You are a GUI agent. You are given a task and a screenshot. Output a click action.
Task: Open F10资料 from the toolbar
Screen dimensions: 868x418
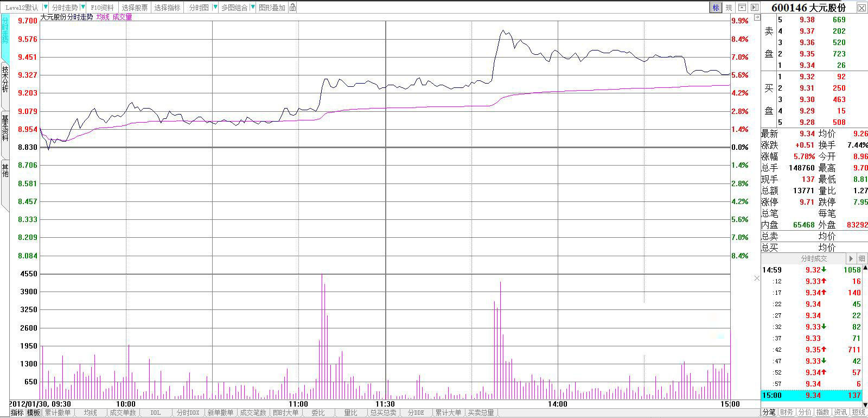point(102,8)
